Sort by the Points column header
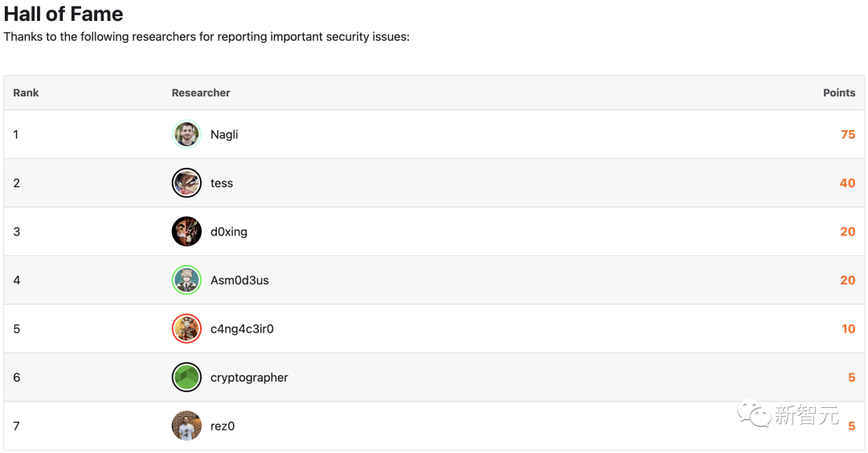This screenshot has height=453, width=868. [839, 93]
